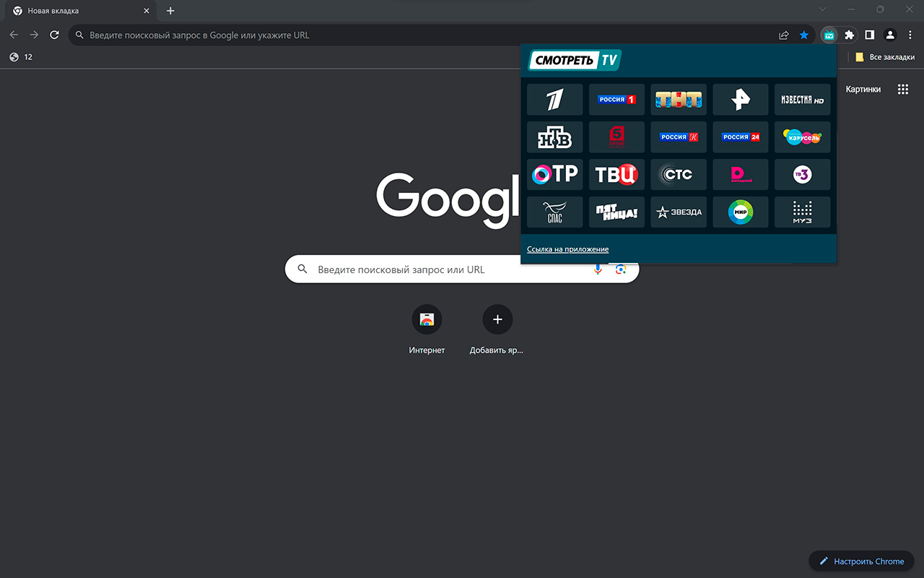Toggle the bookmark star for this page
Image resolution: width=924 pixels, height=578 pixels.
point(804,35)
